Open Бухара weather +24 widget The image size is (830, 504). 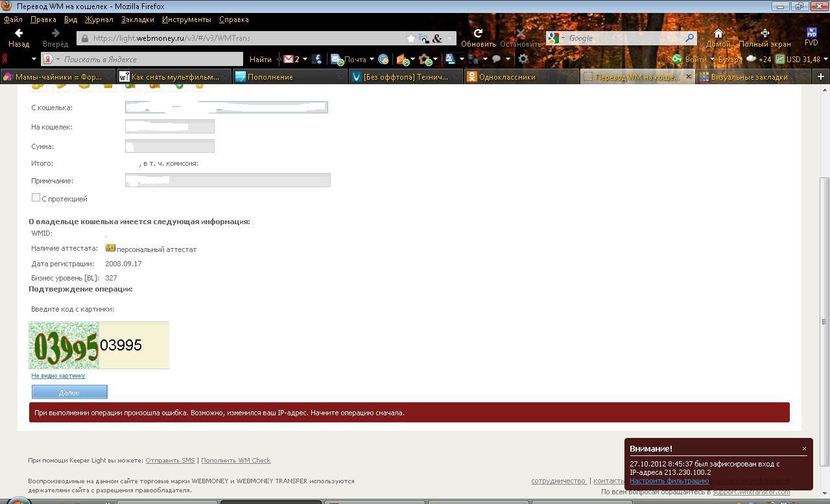pyautogui.click(x=744, y=59)
